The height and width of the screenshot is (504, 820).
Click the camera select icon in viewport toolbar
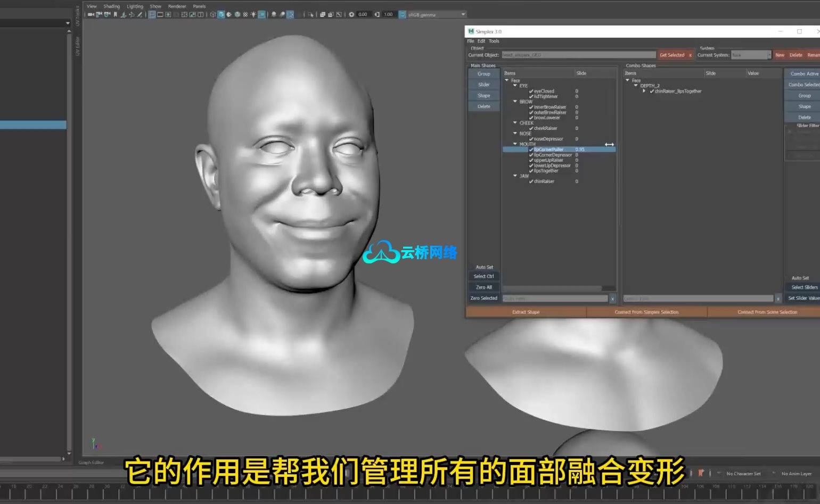tap(91, 14)
